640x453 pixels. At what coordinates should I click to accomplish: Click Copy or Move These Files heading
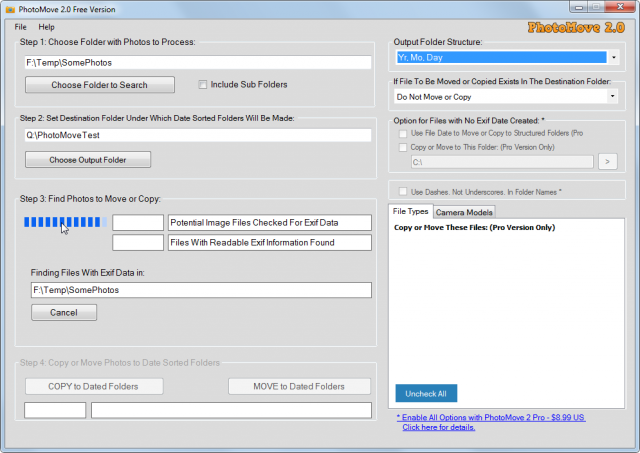474,227
